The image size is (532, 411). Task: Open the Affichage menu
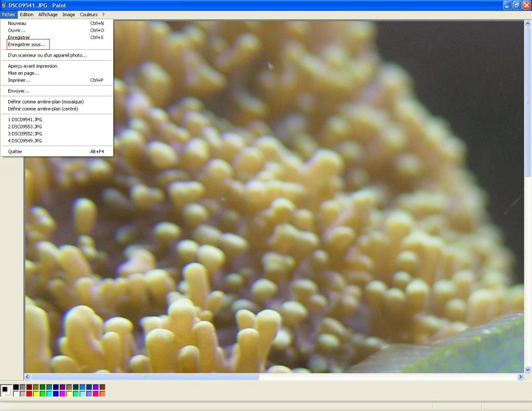tap(48, 15)
